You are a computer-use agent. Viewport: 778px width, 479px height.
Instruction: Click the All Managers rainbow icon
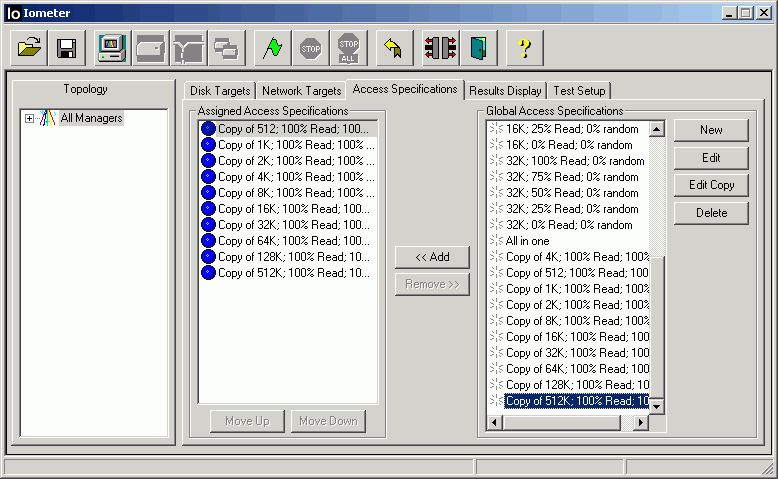47,118
